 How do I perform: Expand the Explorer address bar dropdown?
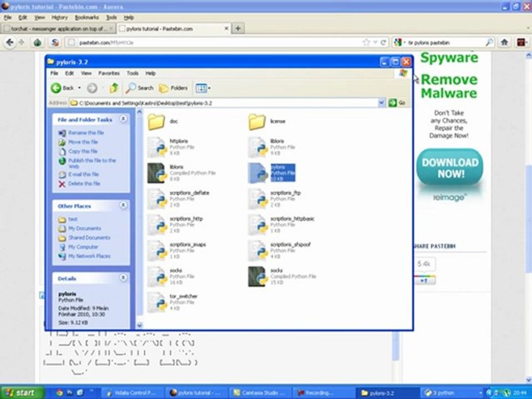tap(381, 103)
